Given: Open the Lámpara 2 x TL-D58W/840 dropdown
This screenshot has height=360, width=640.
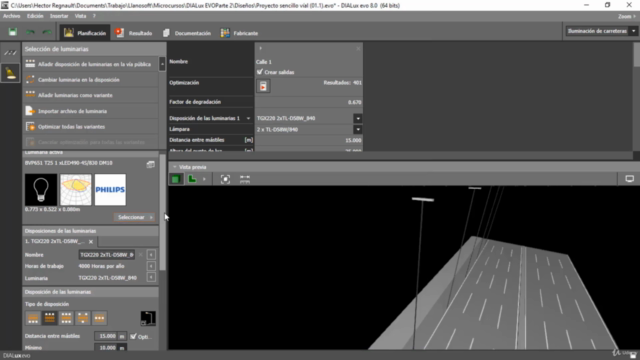Looking at the screenshot, I should click(358, 129).
